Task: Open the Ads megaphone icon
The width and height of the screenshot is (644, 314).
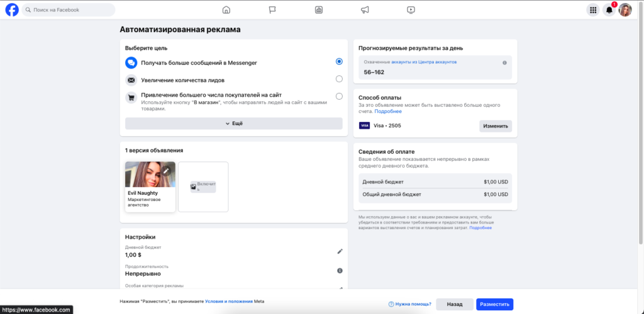Action: (x=365, y=10)
